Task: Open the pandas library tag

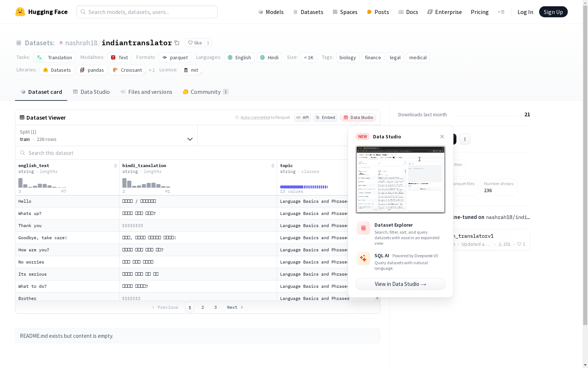Action: tap(92, 70)
